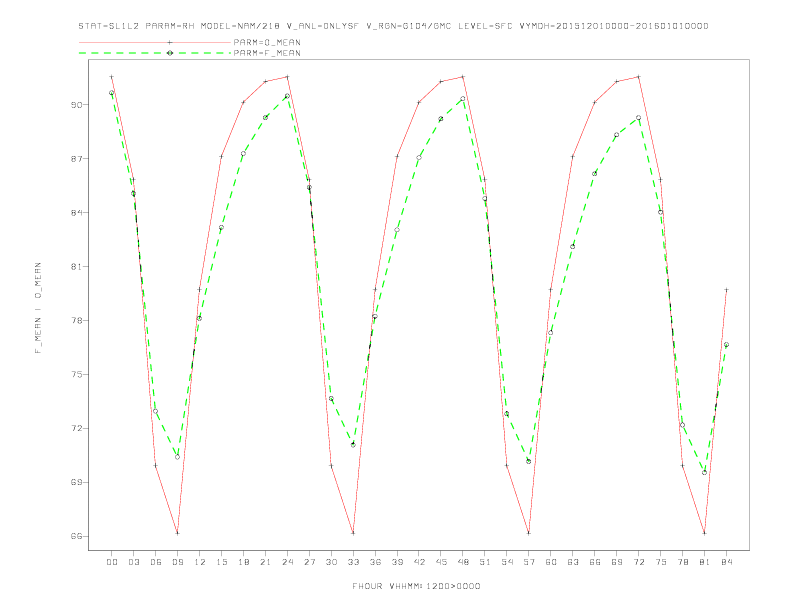Click the y-axis tick label 72
The width and height of the screenshot is (792, 612).
[76, 429]
